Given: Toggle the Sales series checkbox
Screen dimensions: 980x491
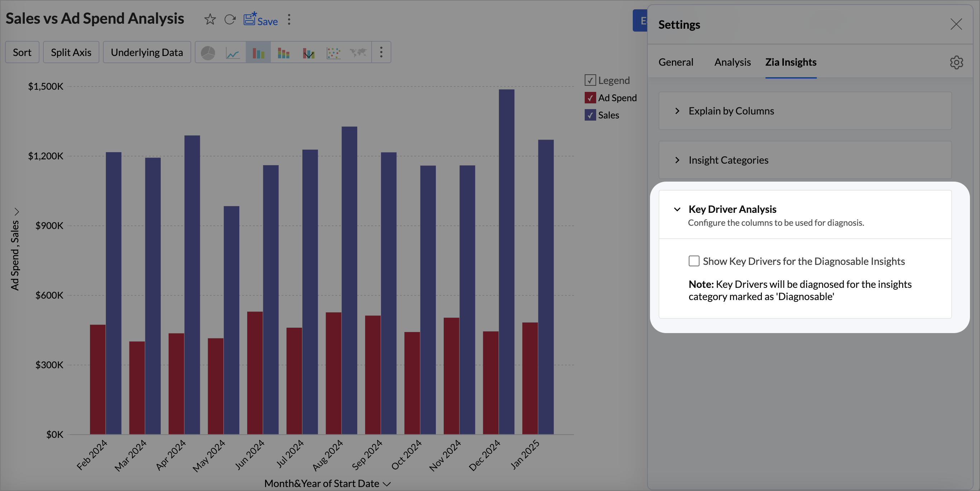Looking at the screenshot, I should pyautogui.click(x=590, y=115).
